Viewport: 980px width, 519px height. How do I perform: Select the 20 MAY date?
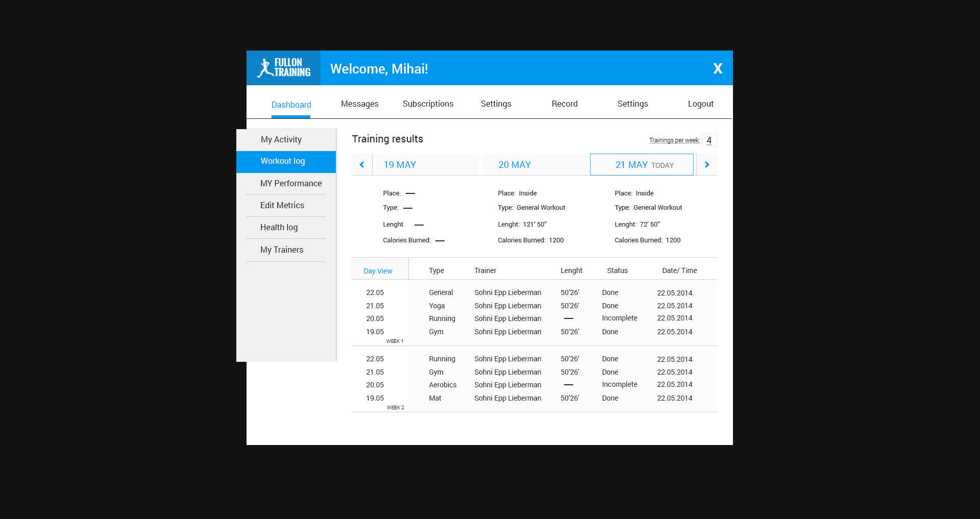(x=514, y=165)
